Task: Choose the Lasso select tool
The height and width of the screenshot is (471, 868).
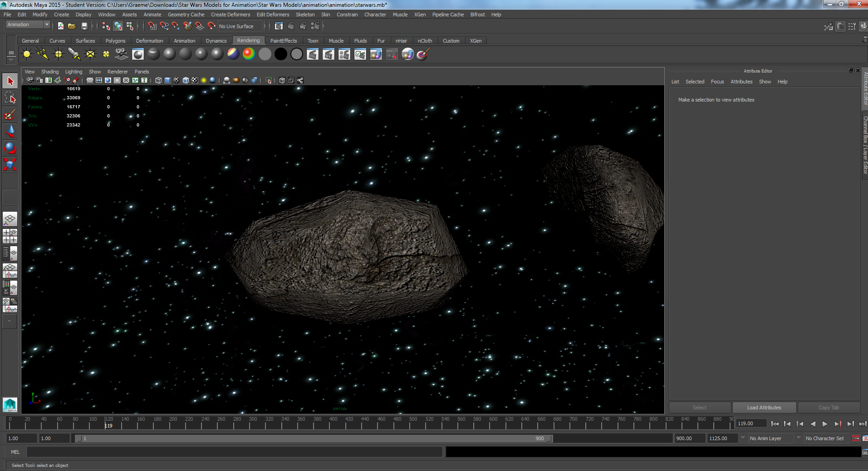Action: [x=10, y=97]
